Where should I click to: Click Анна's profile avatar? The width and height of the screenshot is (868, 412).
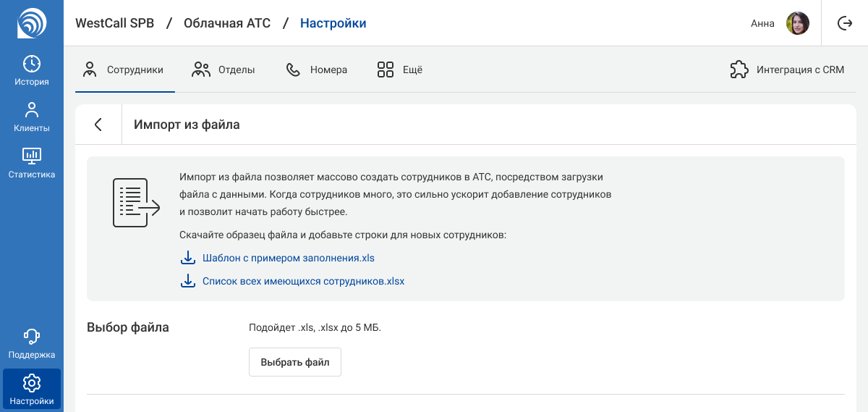coord(798,23)
